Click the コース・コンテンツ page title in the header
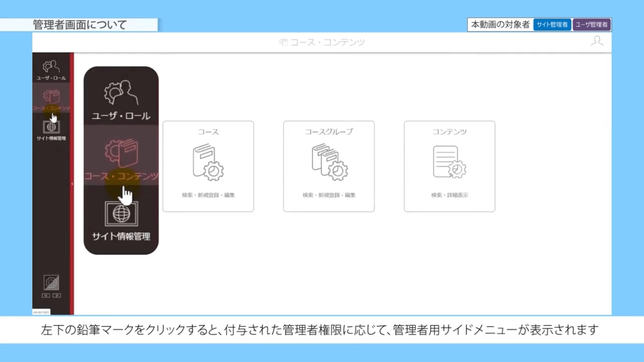The height and width of the screenshot is (362, 644). (x=322, y=42)
